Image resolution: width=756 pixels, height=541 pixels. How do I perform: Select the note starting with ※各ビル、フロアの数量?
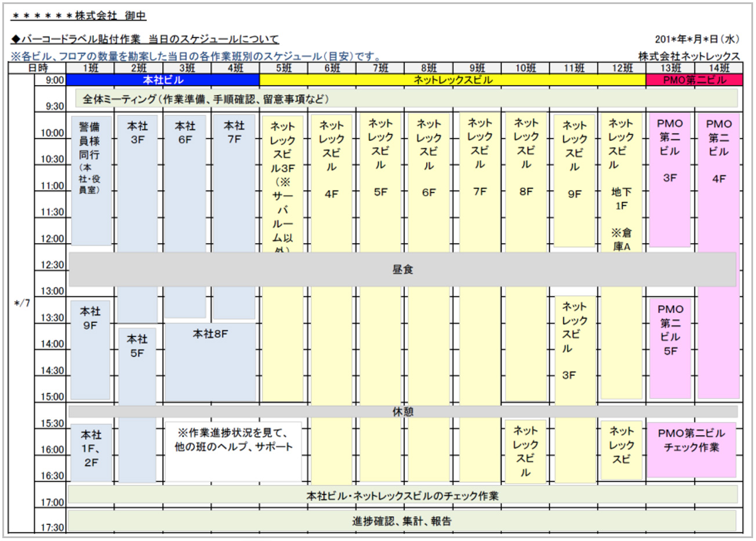197,56
